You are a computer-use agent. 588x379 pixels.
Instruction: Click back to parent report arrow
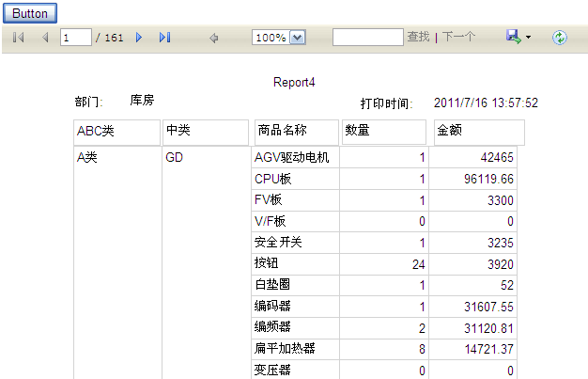point(214,38)
